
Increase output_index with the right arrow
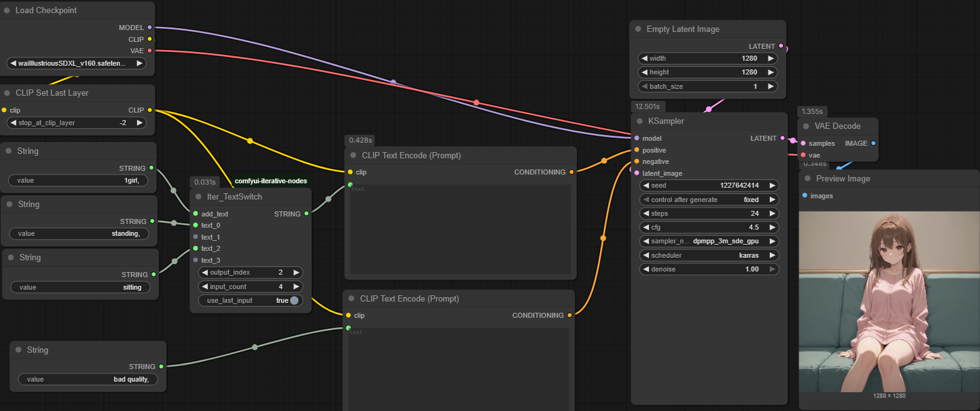pos(295,272)
